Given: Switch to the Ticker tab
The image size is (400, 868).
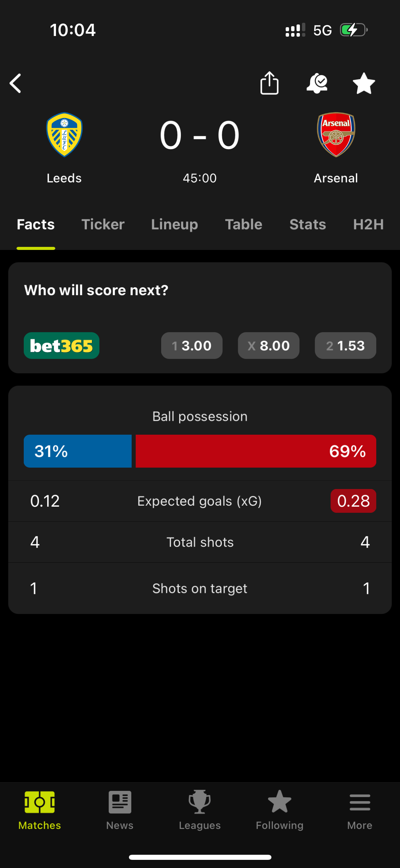Looking at the screenshot, I should pyautogui.click(x=103, y=224).
